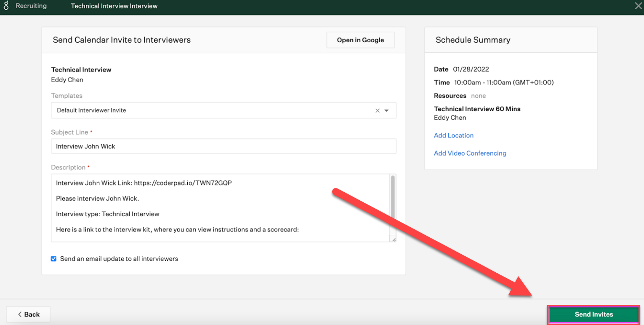The image size is (644, 325).
Task: Clear the selected Default Interviewer Invite template
Action: [x=377, y=111]
